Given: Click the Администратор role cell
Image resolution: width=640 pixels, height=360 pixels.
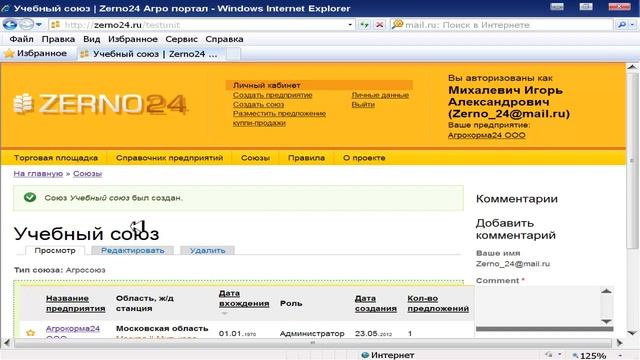Looking at the screenshot, I should coord(312,333).
